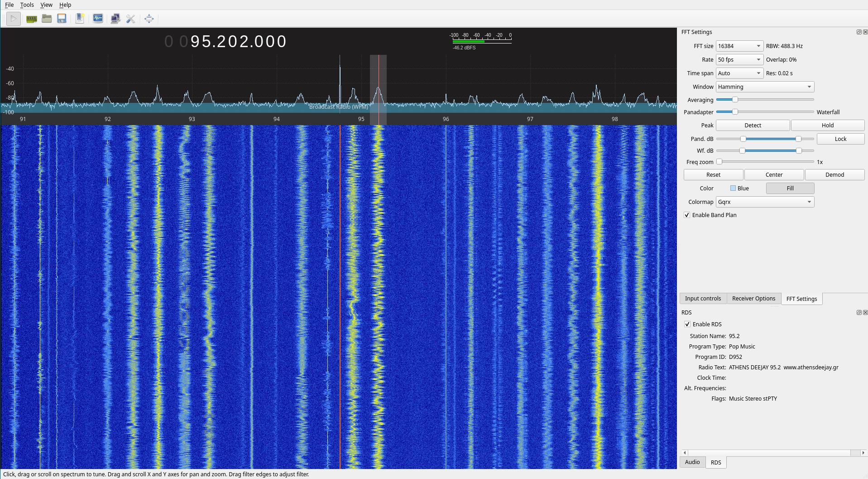Viewport: 868px width, 479px height.
Task: Click the left handle of Wf. dB slider
Action: click(742, 151)
